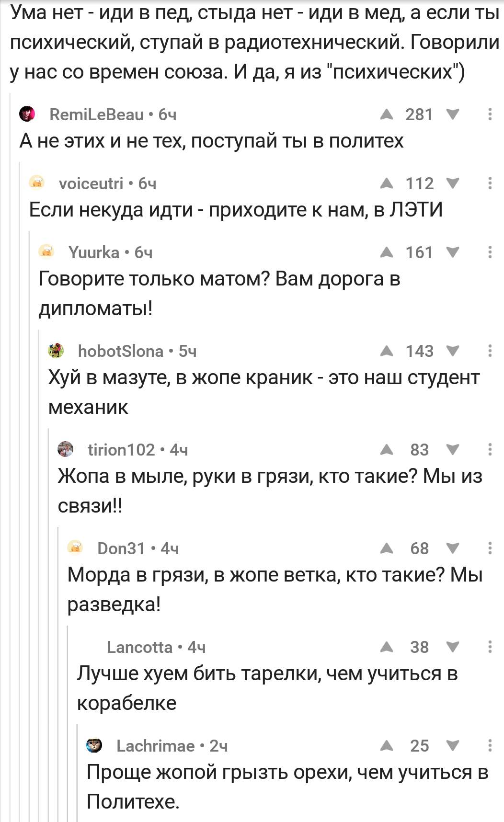Visit Lancotta's profile via username

pos(139,647)
